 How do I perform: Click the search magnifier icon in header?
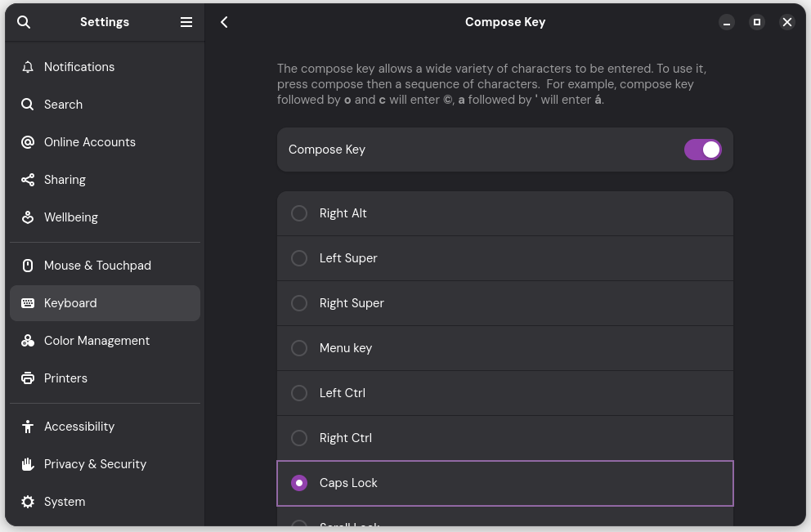[x=24, y=22]
